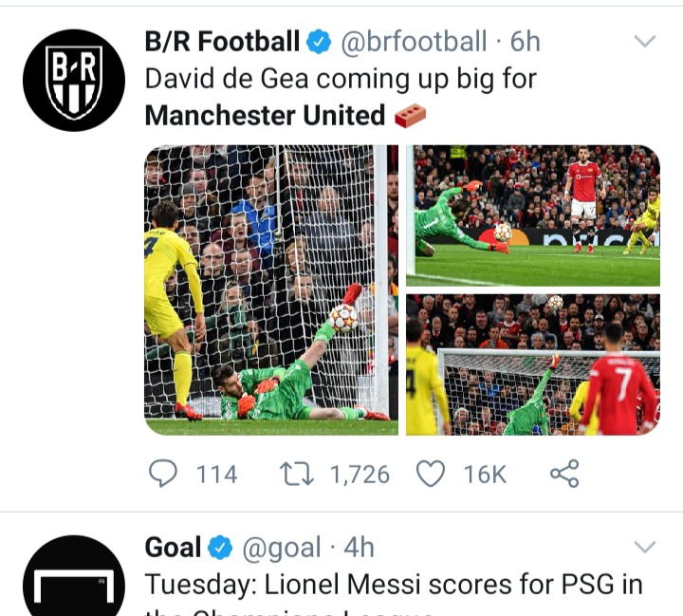Viewport: 683px width, 616px height.
Task: Expand B/R Football tweet options chevron
Action: point(645,41)
